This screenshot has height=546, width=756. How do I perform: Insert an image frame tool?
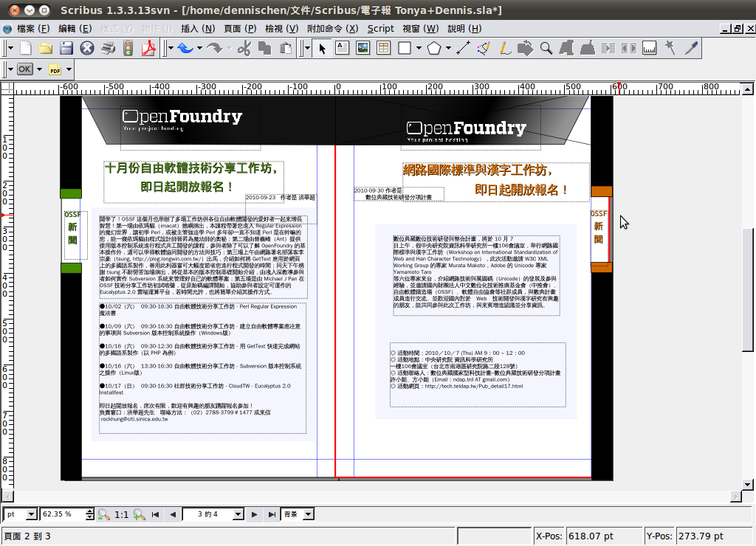pyautogui.click(x=362, y=48)
